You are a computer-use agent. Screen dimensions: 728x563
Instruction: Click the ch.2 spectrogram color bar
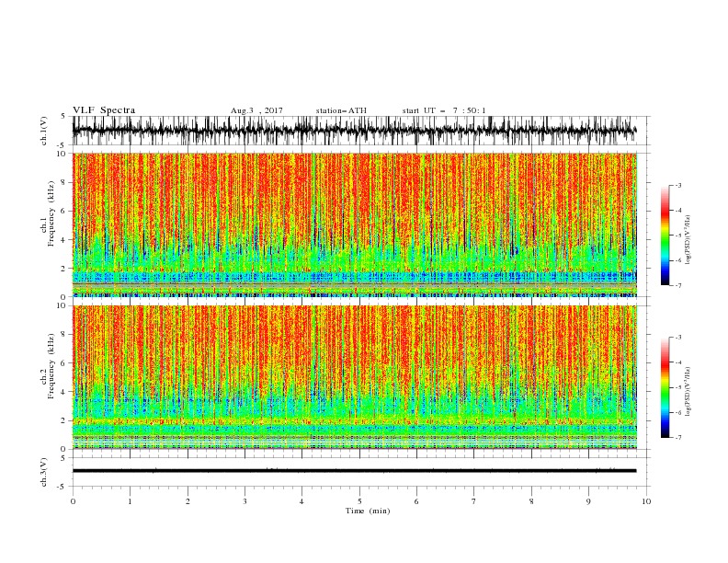tap(665, 387)
